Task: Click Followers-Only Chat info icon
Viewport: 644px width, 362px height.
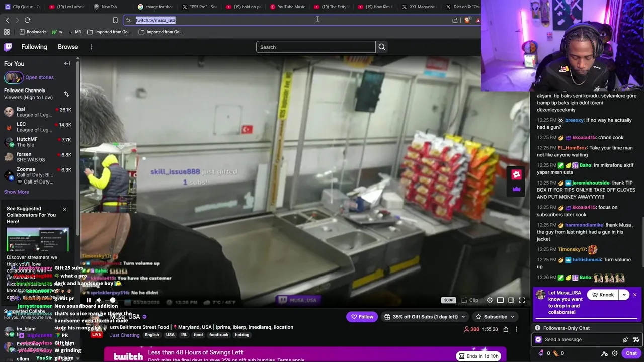Action: (538, 328)
